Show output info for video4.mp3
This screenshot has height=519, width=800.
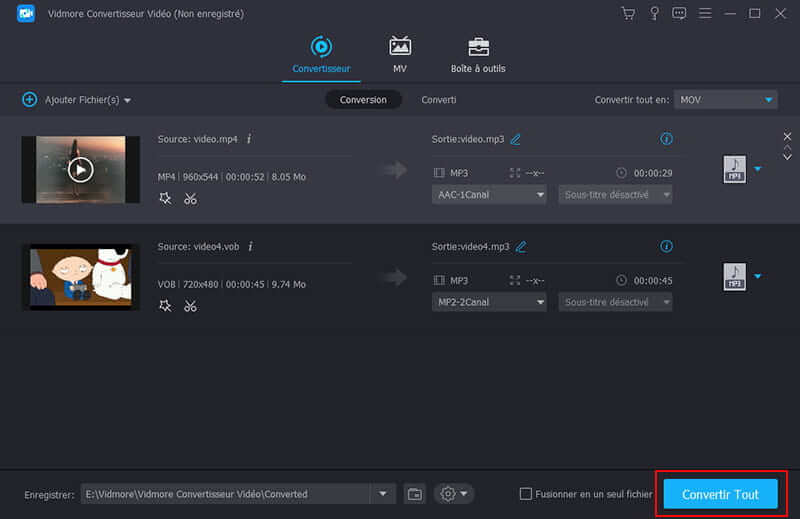[x=666, y=246]
